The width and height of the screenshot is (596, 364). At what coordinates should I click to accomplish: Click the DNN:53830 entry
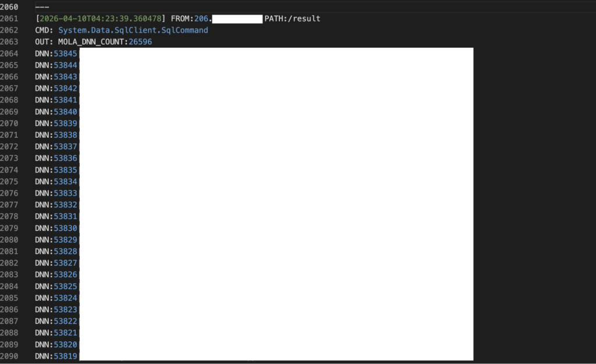[x=56, y=228]
